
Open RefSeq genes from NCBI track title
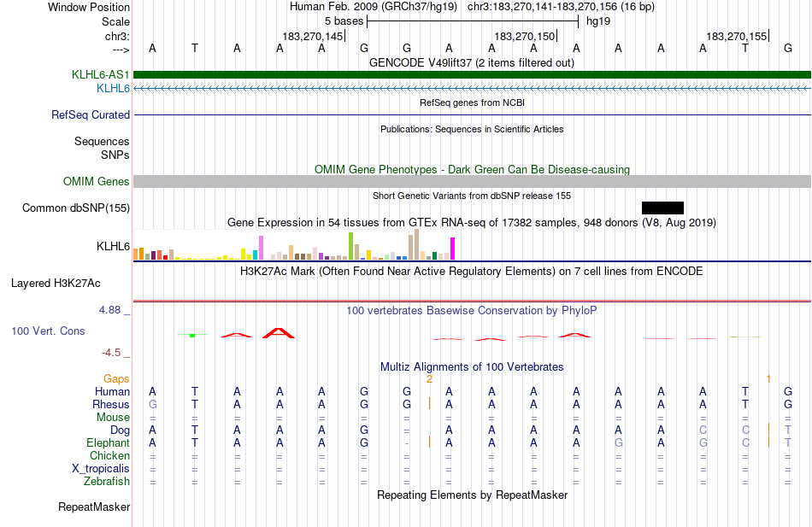[472, 102]
